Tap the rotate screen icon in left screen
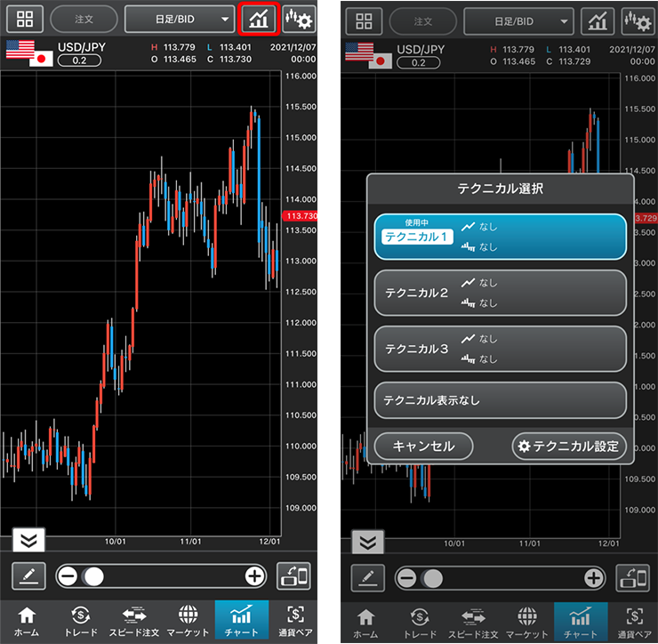 click(294, 576)
